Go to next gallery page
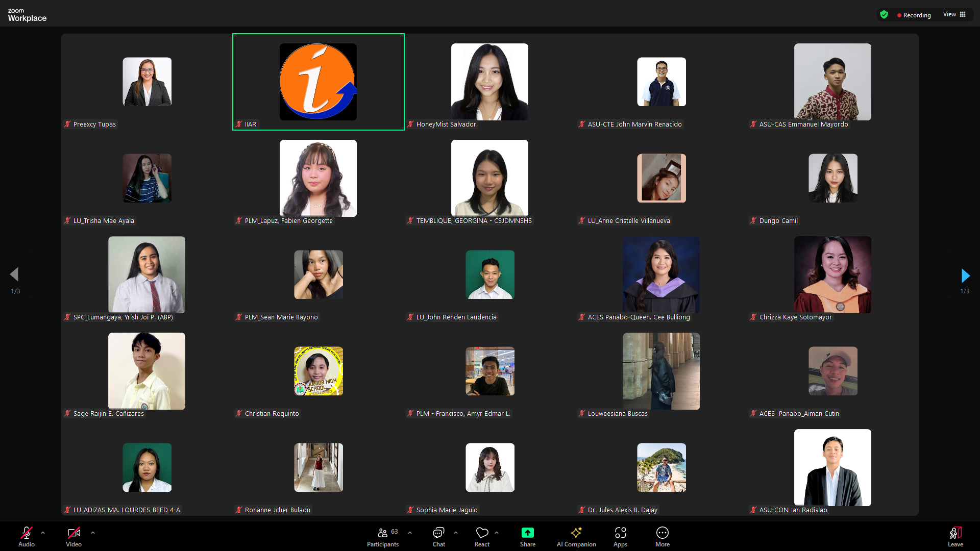Screen dimensions: 980x551 pos(965,276)
